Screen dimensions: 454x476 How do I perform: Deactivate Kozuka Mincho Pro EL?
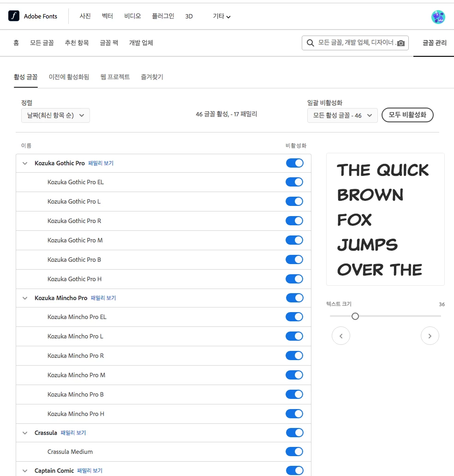[294, 317]
